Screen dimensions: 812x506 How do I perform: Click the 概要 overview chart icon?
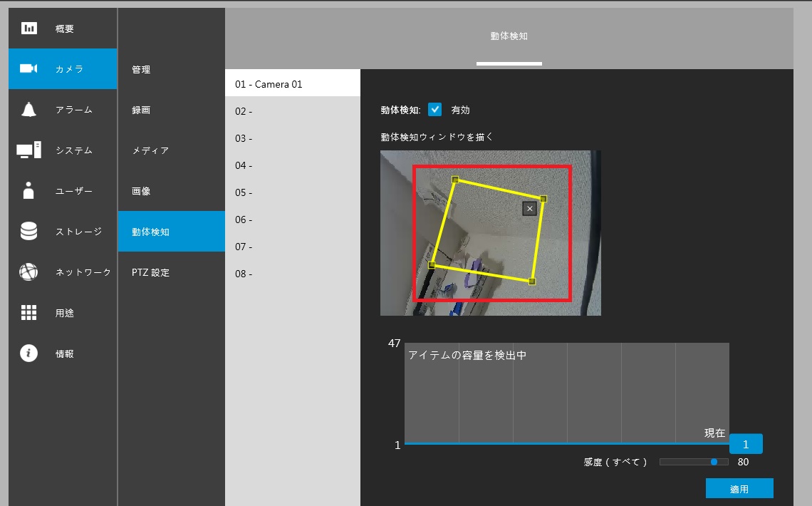tap(29, 28)
